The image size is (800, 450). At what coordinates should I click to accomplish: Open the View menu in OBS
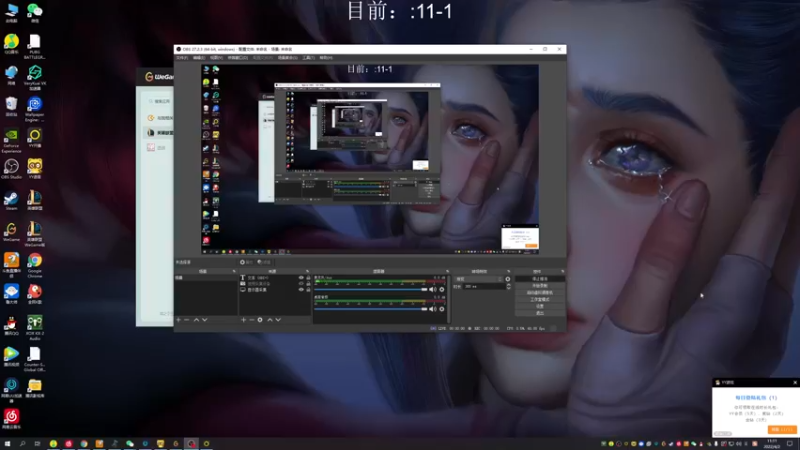click(216, 58)
